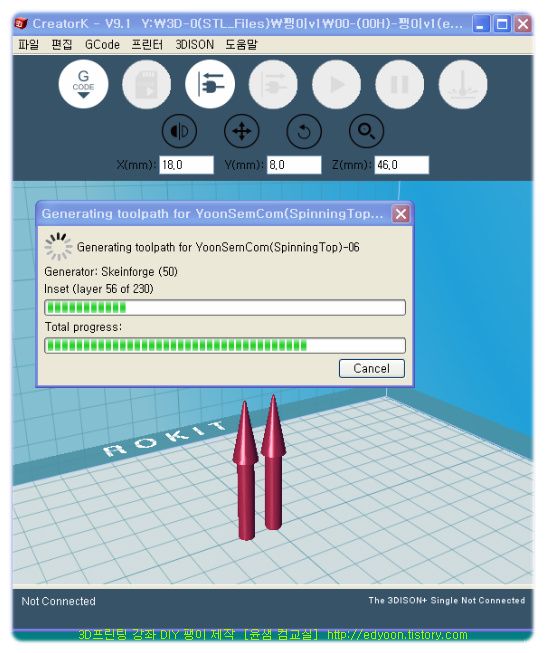Image resolution: width=546 pixels, height=653 pixels.
Task: Maximize the CreatorK window
Action: point(502,24)
